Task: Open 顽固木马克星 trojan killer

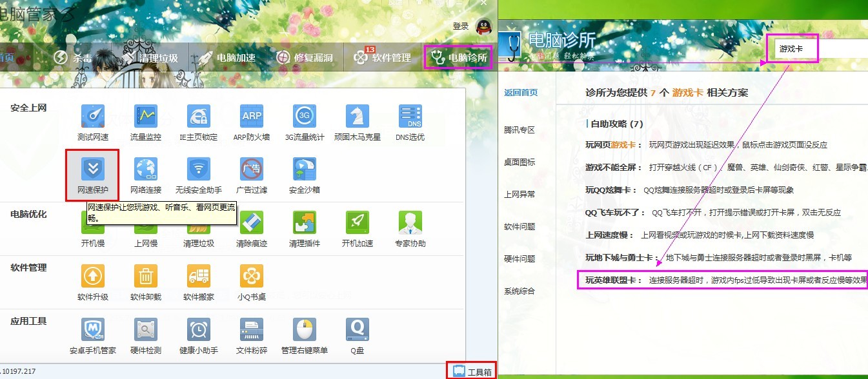Action: pyautogui.click(x=358, y=122)
